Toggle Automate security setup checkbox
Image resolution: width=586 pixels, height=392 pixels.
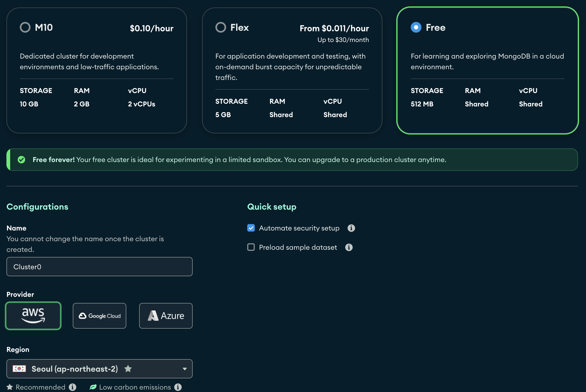[251, 228]
